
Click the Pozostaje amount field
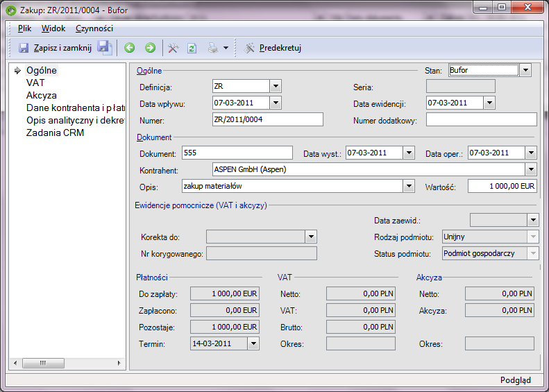(225, 327)
